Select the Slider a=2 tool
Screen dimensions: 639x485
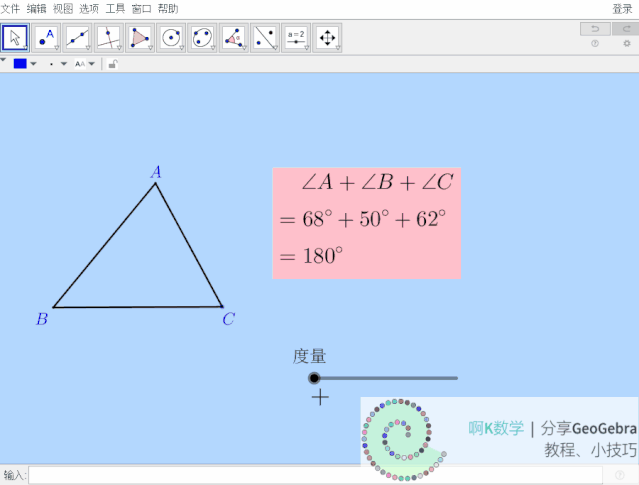(296, 38)
